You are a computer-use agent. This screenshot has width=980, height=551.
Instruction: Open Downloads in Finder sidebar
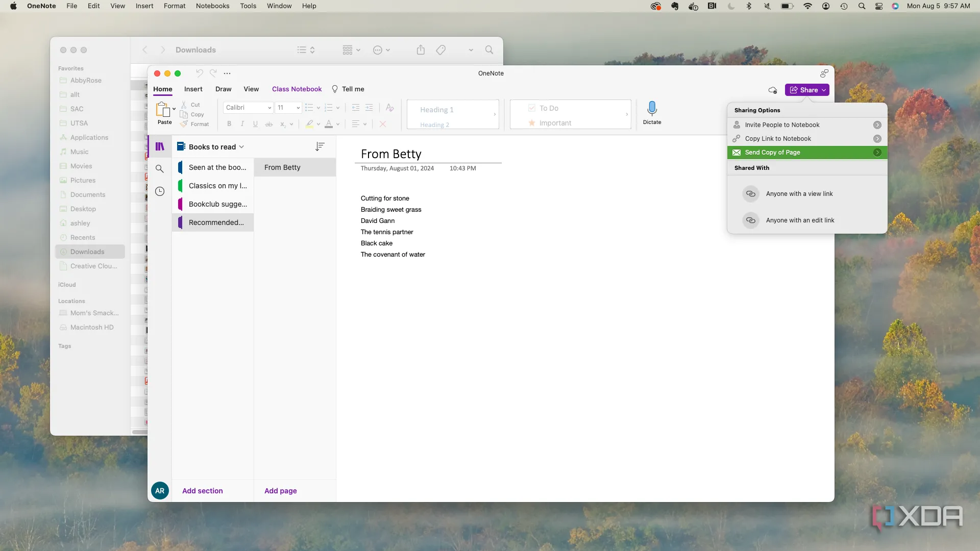tap(90, 252)
